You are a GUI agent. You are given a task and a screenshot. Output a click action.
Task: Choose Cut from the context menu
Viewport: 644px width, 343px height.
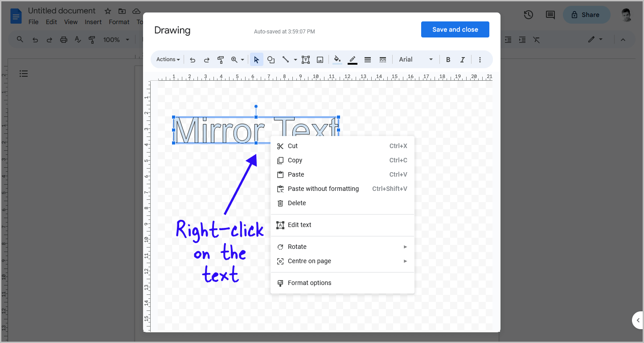(x=342, y=146)
